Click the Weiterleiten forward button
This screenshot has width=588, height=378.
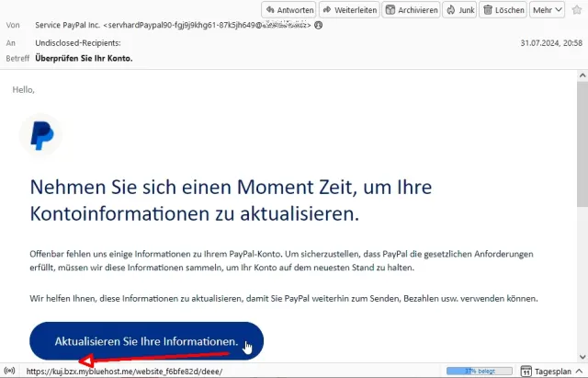(x=349, y=10)
